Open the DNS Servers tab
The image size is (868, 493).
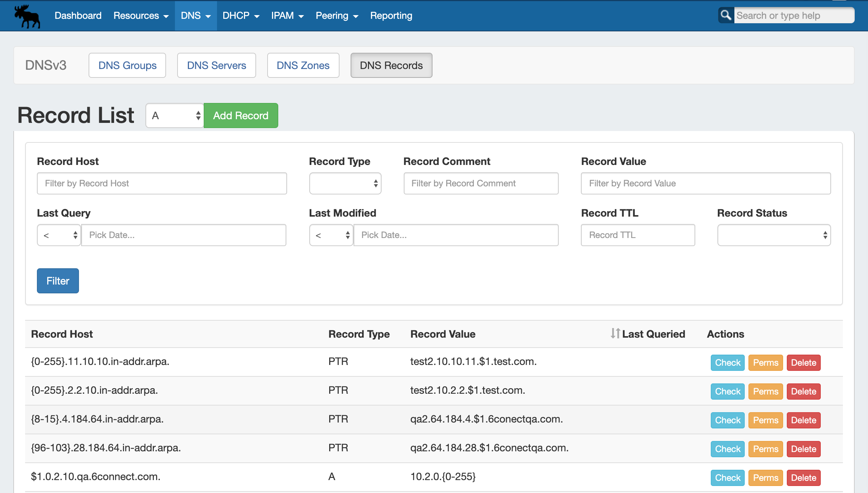pos(216,65)
